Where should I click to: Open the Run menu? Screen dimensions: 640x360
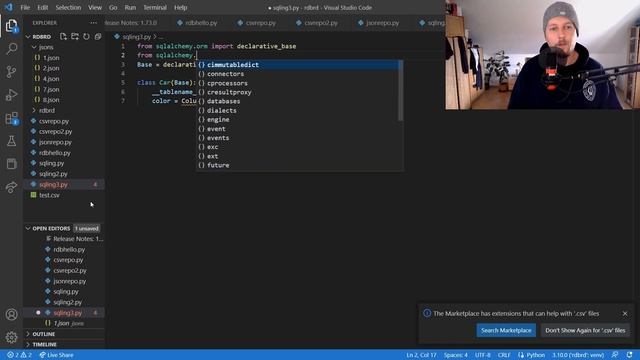click(130, 7)
